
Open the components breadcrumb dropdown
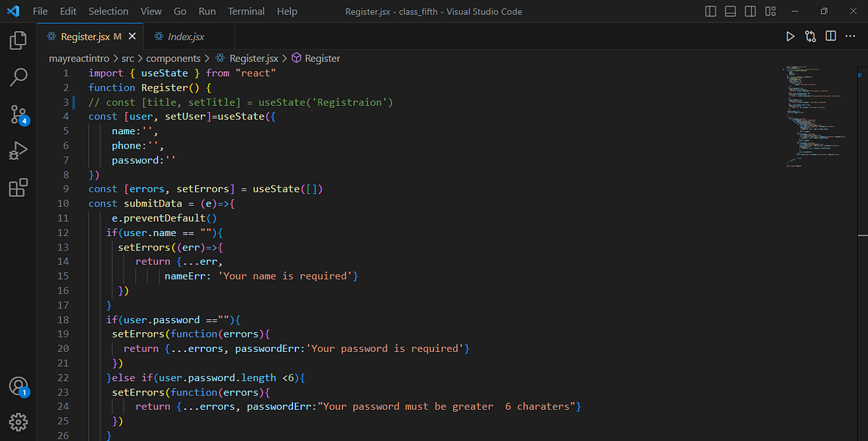[173, 58]
